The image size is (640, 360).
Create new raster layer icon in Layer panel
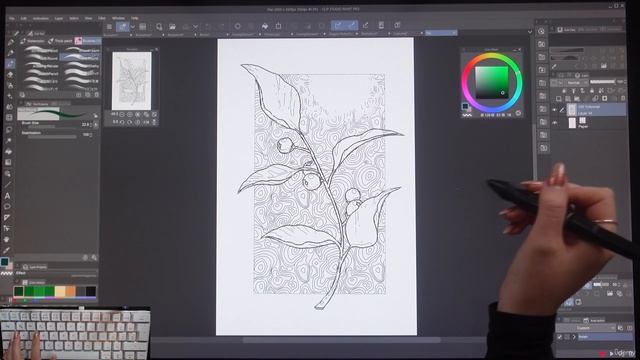tap(559, 98)
